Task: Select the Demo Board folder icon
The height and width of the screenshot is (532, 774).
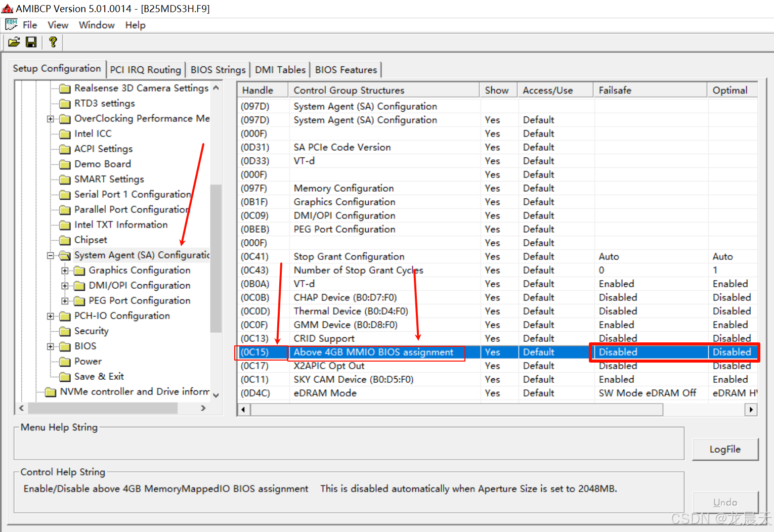Action: [x=65, y=164]
